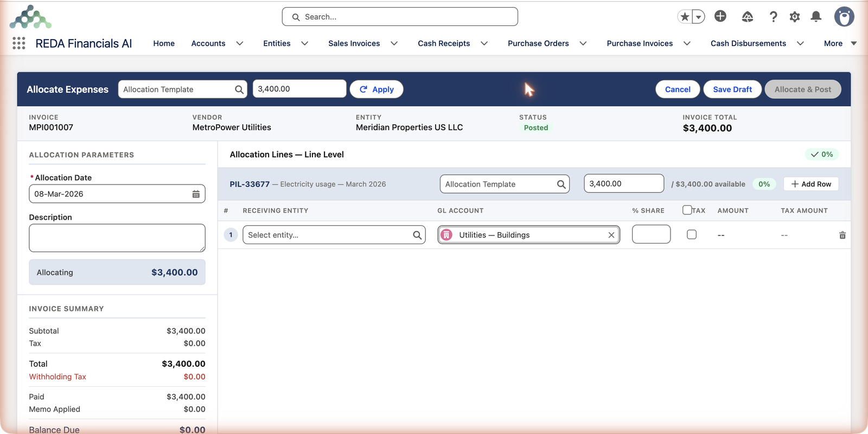868x434 pixels.
Task: Focus the global Search field
Action: click(x=400, y=17)
